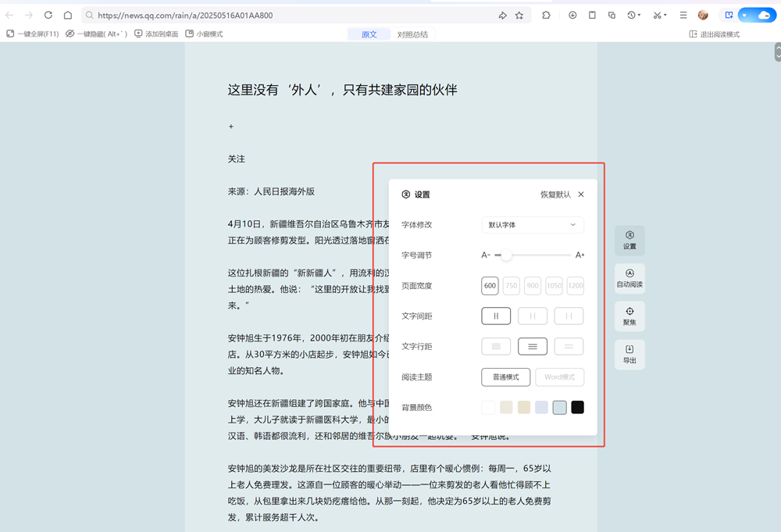Select the 原文 tab

tap(369, 34)
